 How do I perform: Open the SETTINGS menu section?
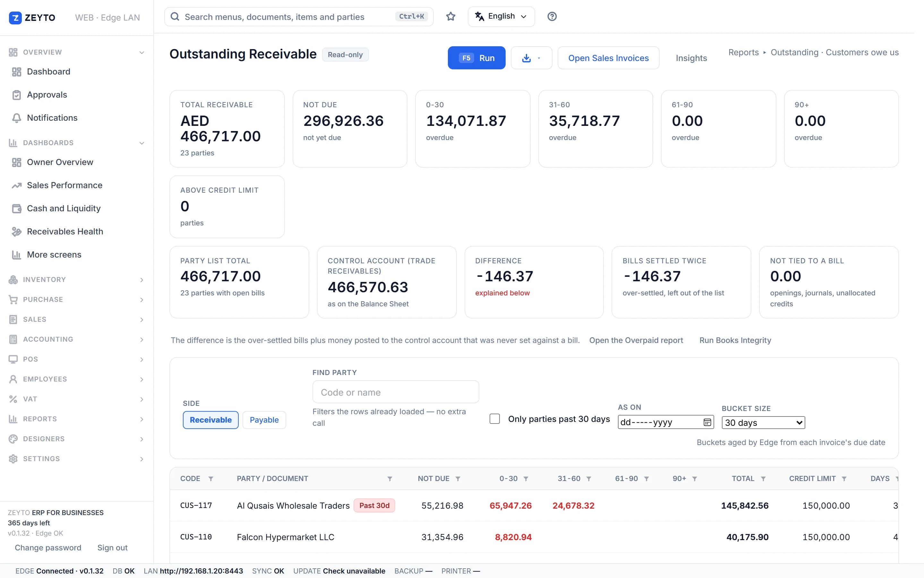(x=76, y=459)
